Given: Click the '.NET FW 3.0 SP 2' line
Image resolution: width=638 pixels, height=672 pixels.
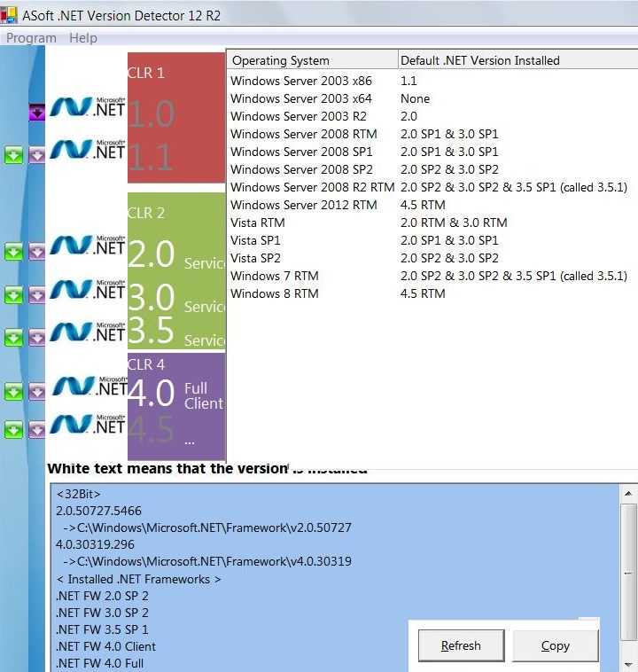Looking at the screenshot, I should [102, 613].
